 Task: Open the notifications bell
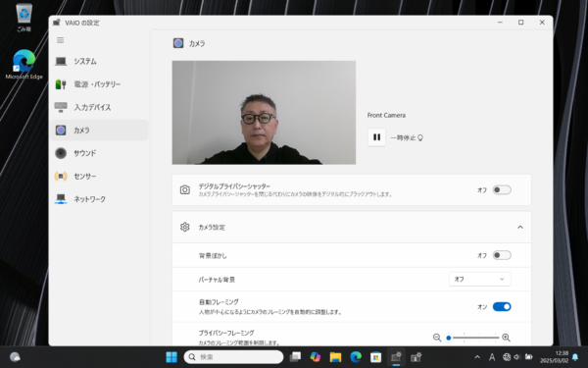click(x=575, y=357)
